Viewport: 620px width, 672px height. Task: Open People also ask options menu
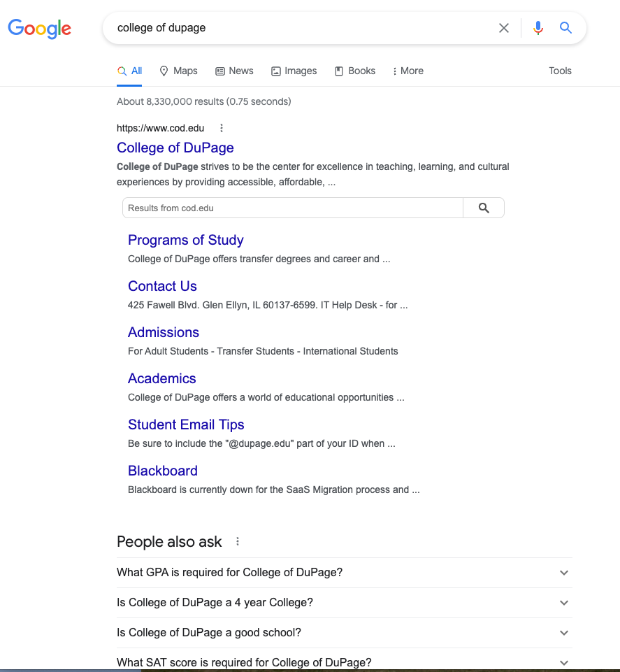238,541
